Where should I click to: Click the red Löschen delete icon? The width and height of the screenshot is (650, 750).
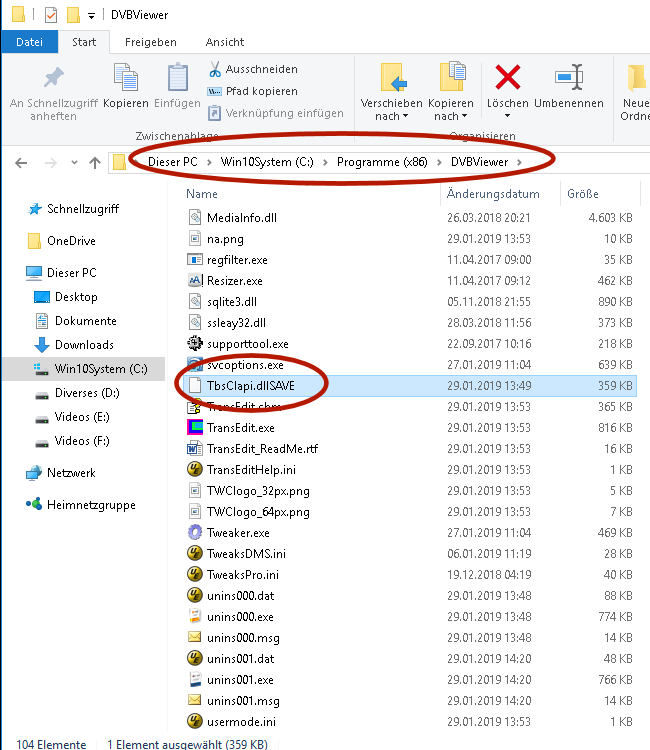tap(507, 77)
